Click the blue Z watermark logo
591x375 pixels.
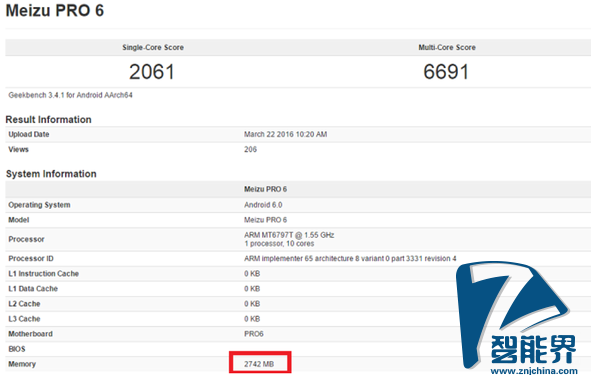514,315
